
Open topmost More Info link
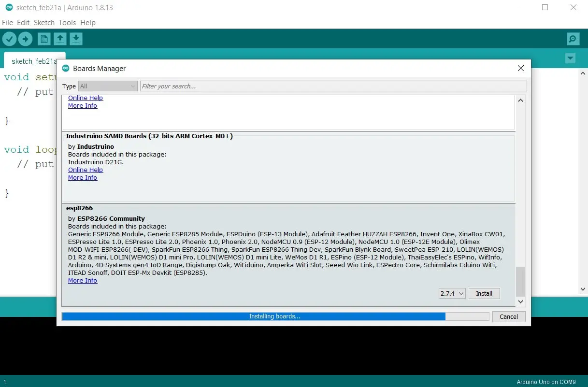[83, 105]
